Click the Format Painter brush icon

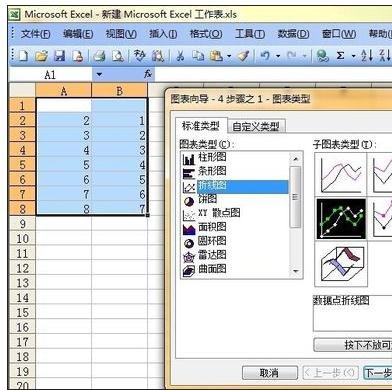(243, 56)
